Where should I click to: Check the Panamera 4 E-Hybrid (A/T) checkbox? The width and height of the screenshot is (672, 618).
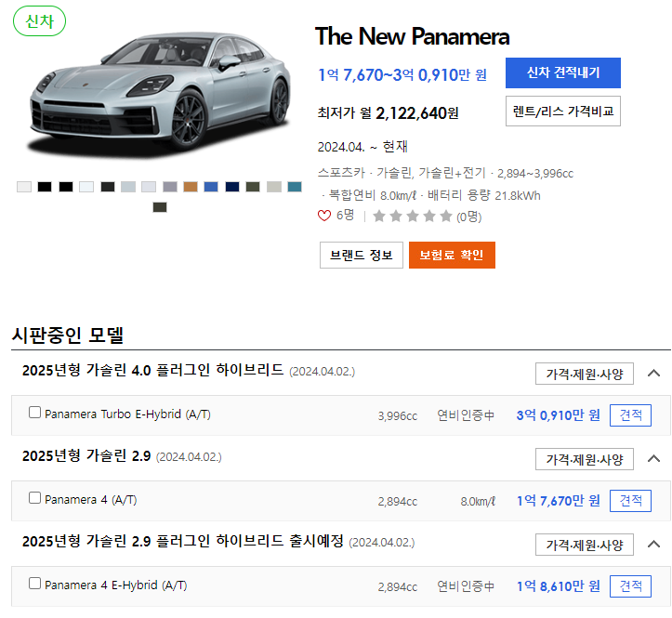(x=34, y=584)
